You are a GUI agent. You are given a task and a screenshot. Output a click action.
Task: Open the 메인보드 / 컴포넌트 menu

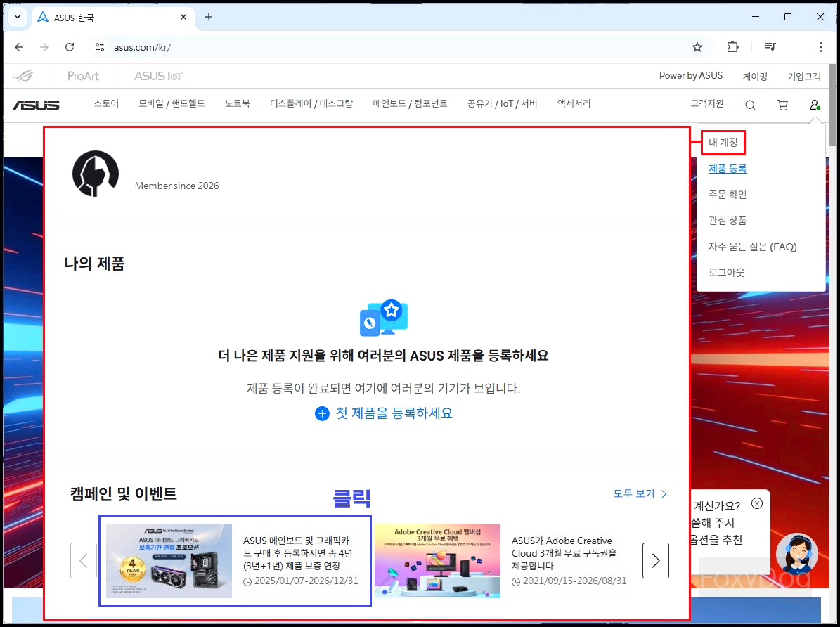(410, 103)
